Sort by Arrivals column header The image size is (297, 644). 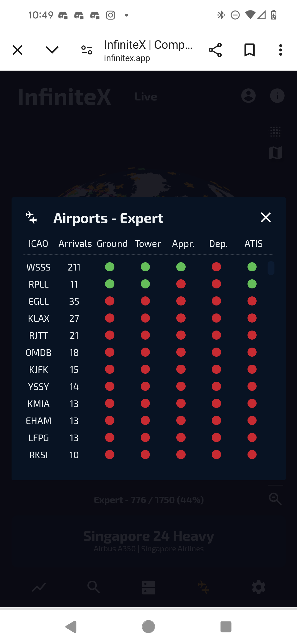[75, 244]
